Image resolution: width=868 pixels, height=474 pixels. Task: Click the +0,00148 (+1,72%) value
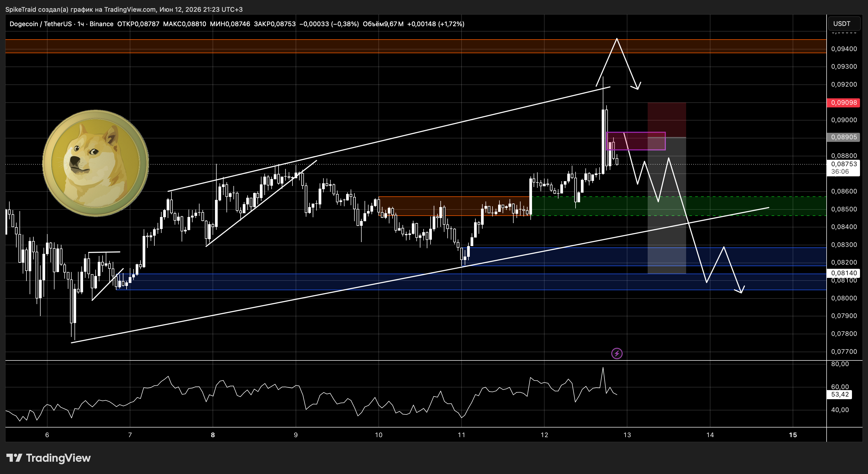[x=436, y=24]
